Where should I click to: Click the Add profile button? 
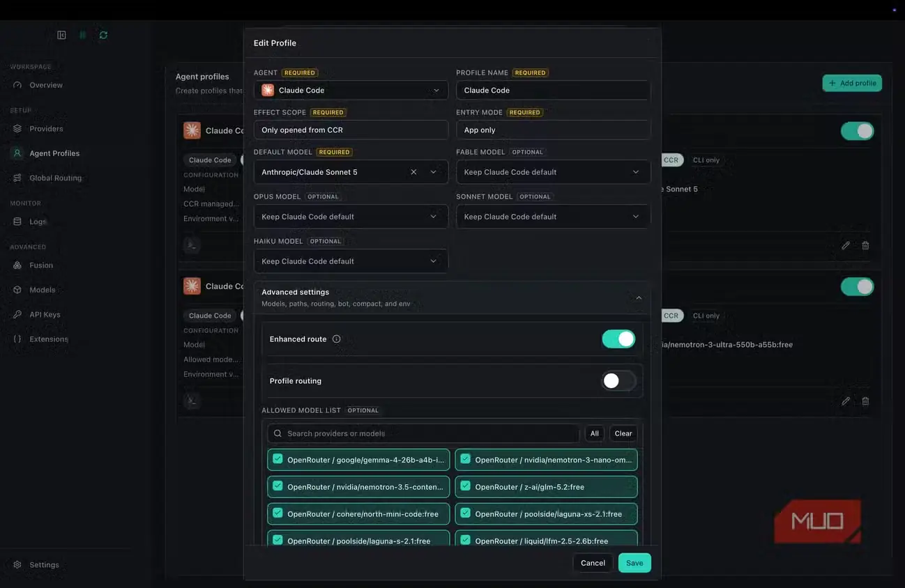click(852, 83)
